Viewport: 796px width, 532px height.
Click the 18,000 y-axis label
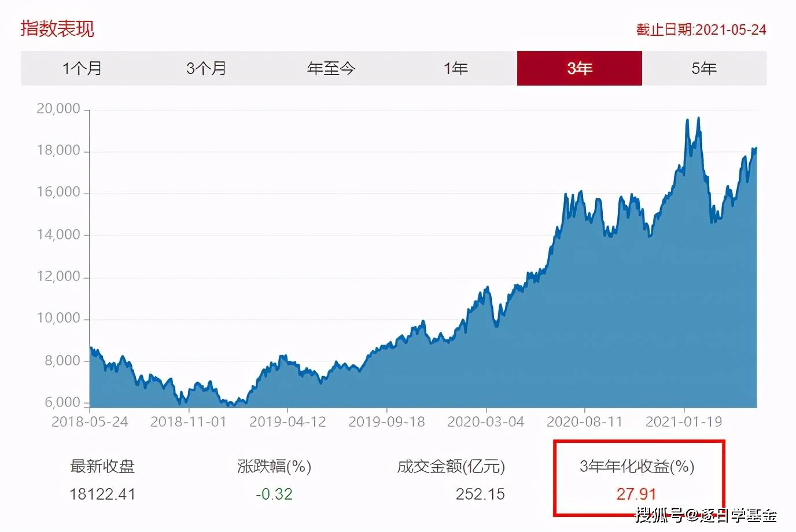pyautogui.click(x=58, y=150)
